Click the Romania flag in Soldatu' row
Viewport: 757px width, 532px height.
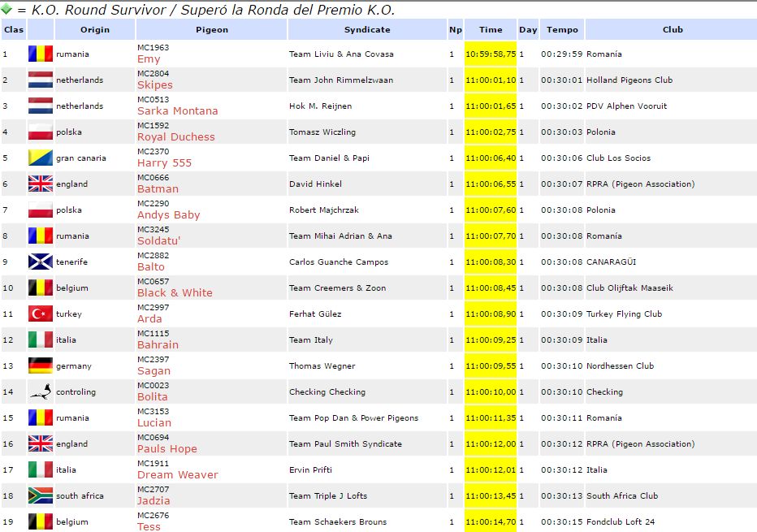pyautogui.click(x=41, y=236)
